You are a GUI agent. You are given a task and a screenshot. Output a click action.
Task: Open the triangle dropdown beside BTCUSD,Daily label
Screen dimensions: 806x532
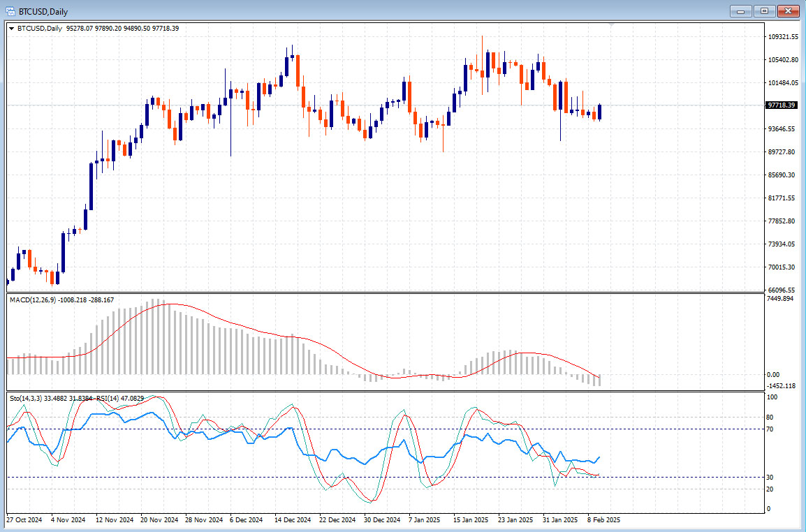pos(11,29)
